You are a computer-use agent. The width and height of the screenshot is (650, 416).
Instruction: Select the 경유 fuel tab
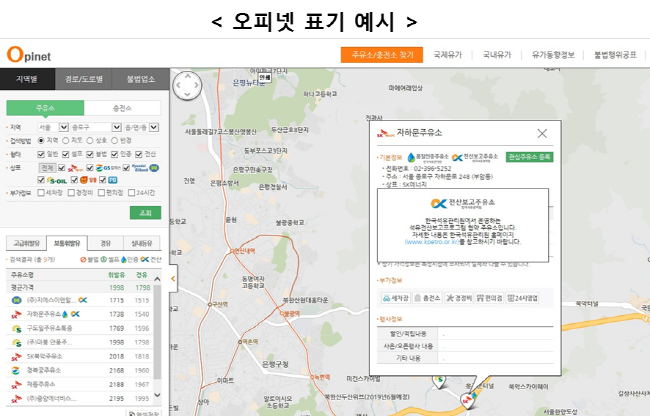pyautogui.click(x=106, y=243)
